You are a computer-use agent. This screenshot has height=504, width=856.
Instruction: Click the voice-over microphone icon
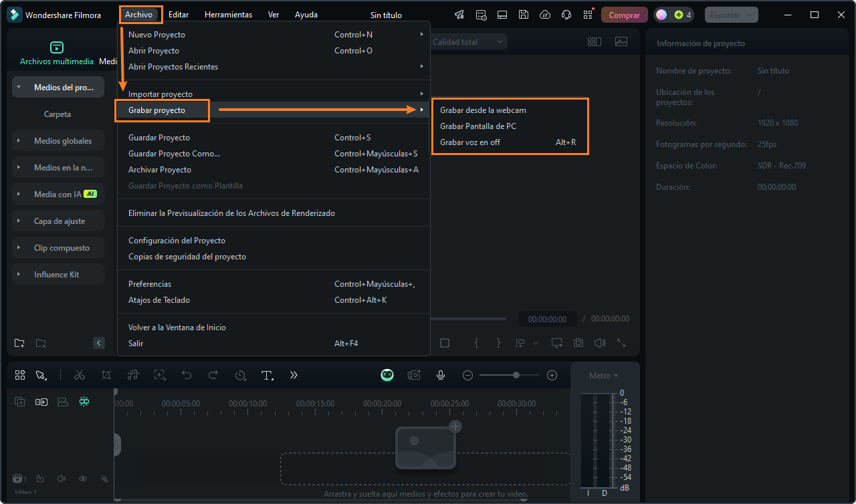coord(441,375)
